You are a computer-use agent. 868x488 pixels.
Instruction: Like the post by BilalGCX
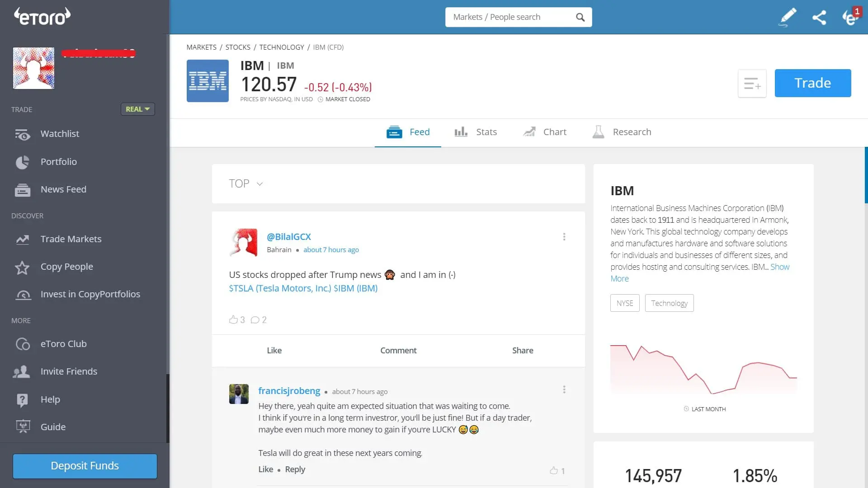274,350
